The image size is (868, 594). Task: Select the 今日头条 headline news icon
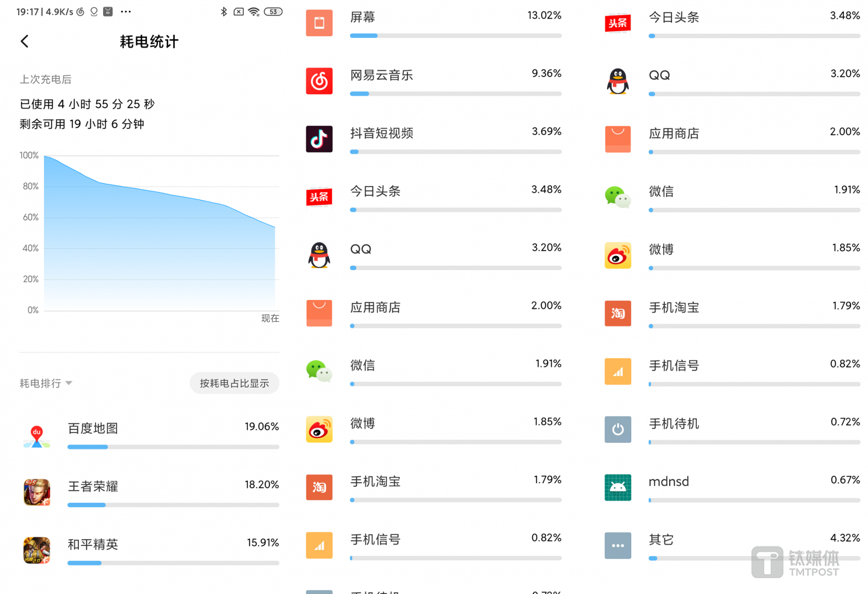[319, 197]
